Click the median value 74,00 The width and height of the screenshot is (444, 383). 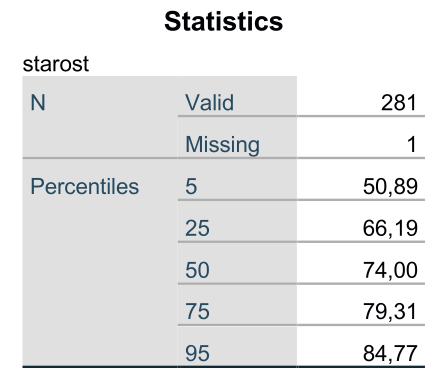pos(390,270)
